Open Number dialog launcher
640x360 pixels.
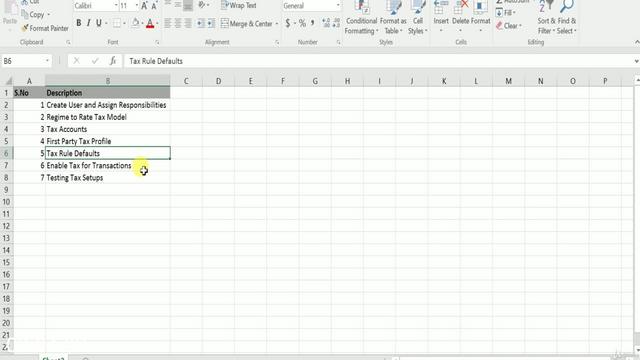pos(338,42)
